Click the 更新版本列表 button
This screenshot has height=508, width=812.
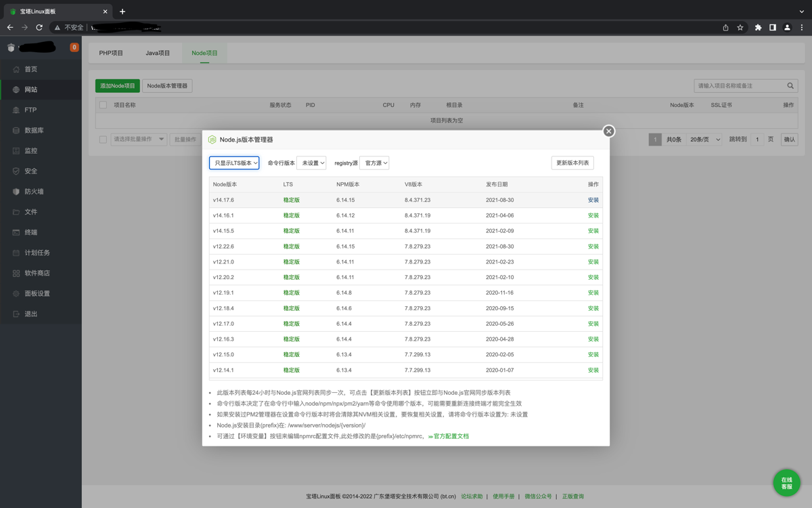[572, 163]
